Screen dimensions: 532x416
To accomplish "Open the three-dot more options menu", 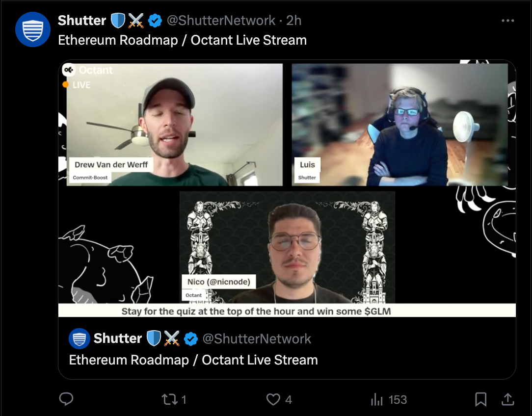I will click(x=507, y=21).
